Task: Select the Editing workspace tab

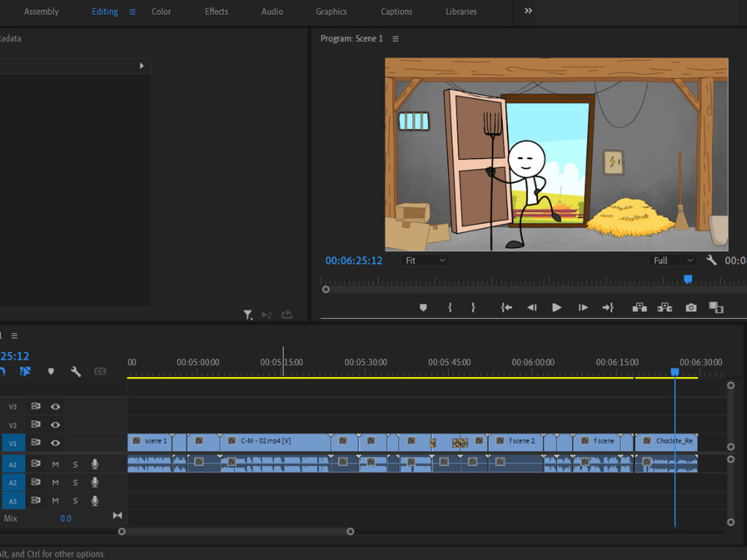Action: click(x=105, y=11)
